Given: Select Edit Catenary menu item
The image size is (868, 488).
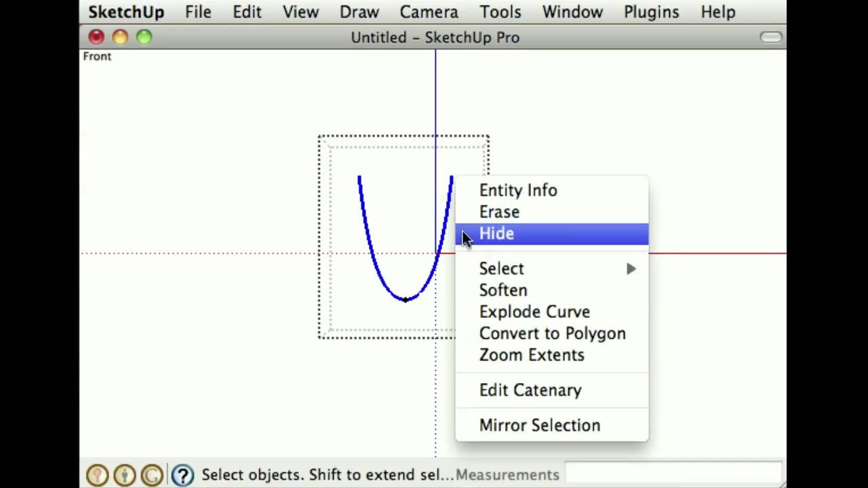Looking at the screenshot, I should pyautogui.click(x=530, y=390).
